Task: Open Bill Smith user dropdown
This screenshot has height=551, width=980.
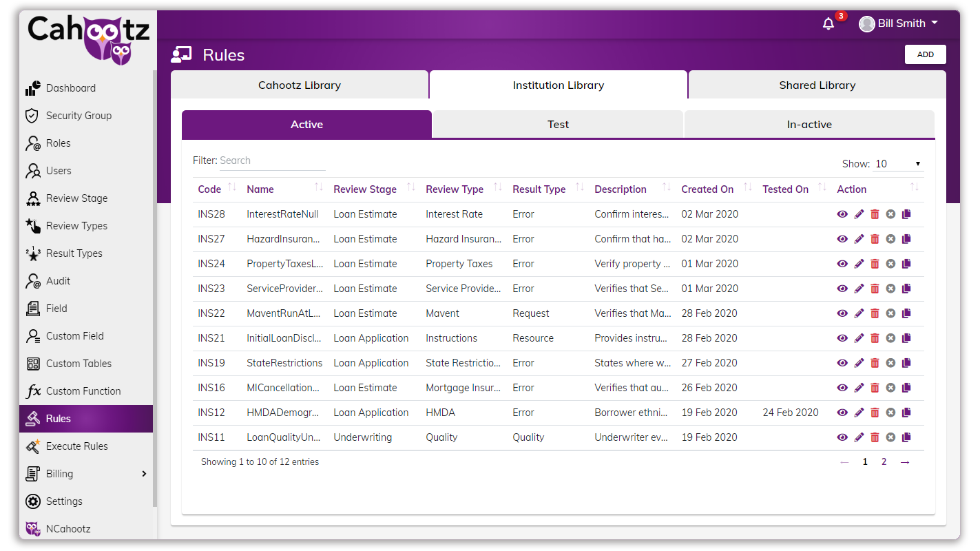Action: (899, 23)
